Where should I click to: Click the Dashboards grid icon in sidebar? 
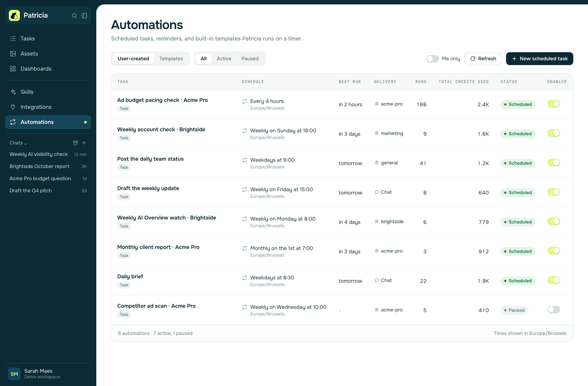[13, 69]
